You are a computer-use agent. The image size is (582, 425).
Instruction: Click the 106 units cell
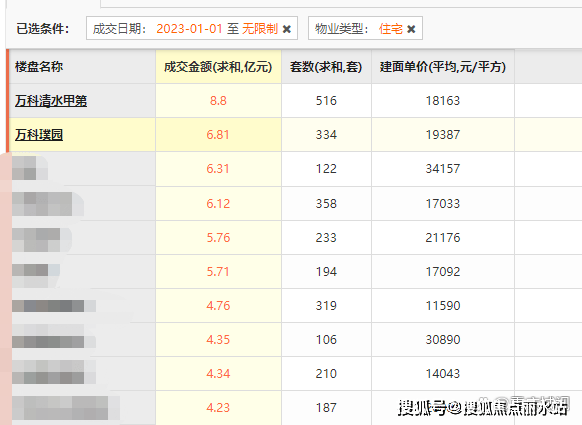(x=326, y=340)
